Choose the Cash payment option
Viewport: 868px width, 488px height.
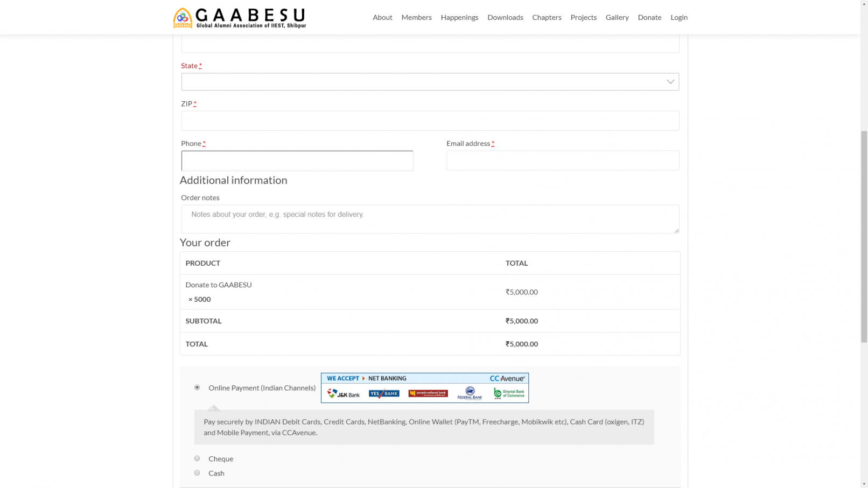click(x=197, y=473)
